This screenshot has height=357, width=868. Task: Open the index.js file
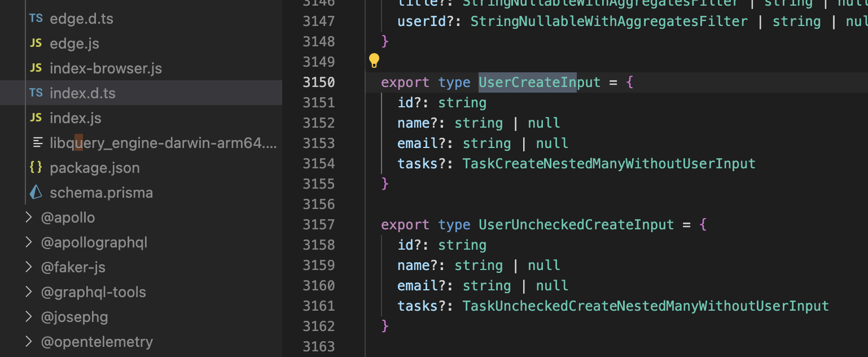(75, 117)
